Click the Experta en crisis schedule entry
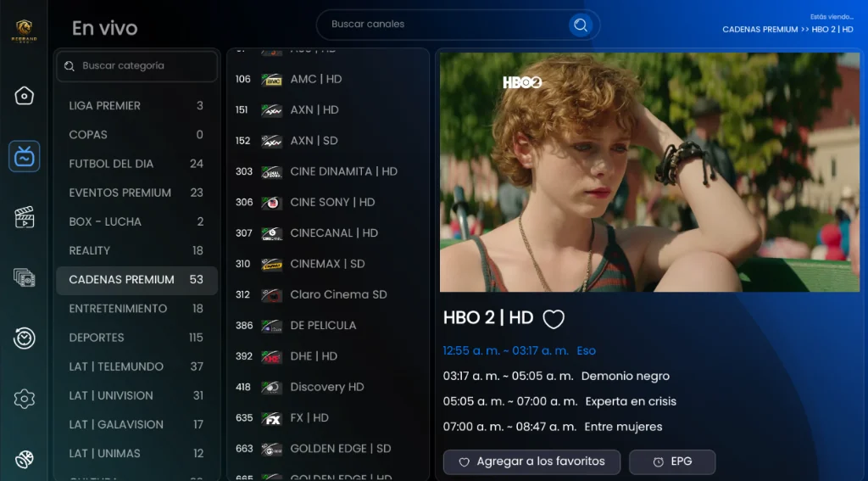 (x=559, y=401)
